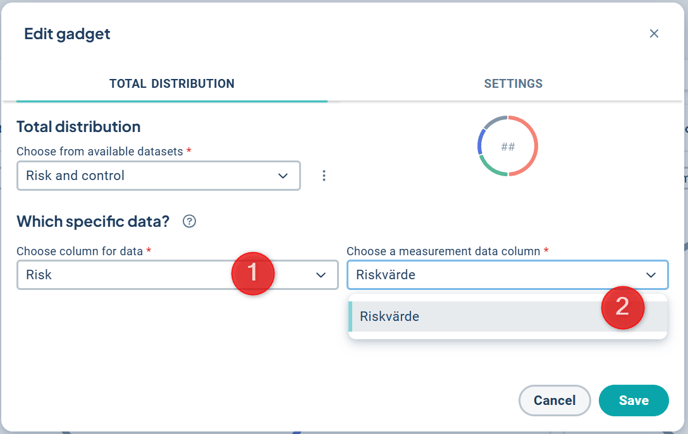
Task: Click the help question mark icon
Action: pos(189,222)
